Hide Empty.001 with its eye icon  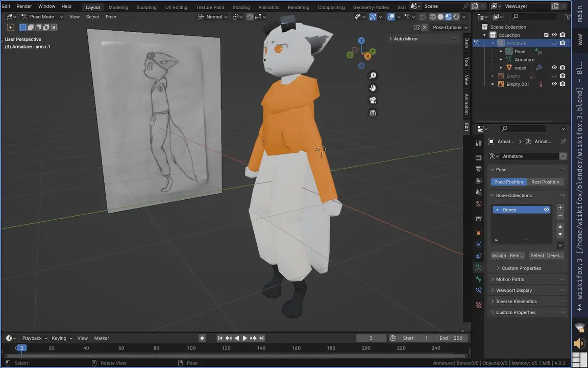[554, 84]
